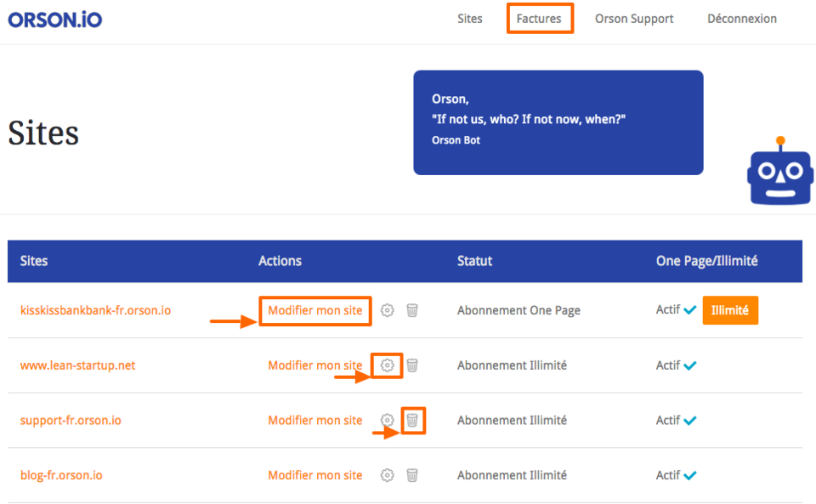Click the Abonnement One Page status text
Image resolution: width=816 pixels, height=504 pixels.
coord(518,310)
